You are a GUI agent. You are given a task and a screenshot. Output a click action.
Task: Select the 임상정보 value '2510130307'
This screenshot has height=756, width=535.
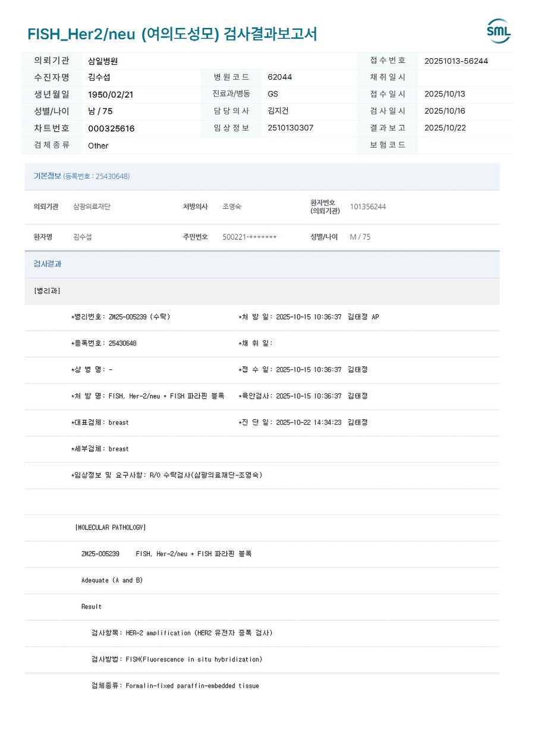(291, 128)
